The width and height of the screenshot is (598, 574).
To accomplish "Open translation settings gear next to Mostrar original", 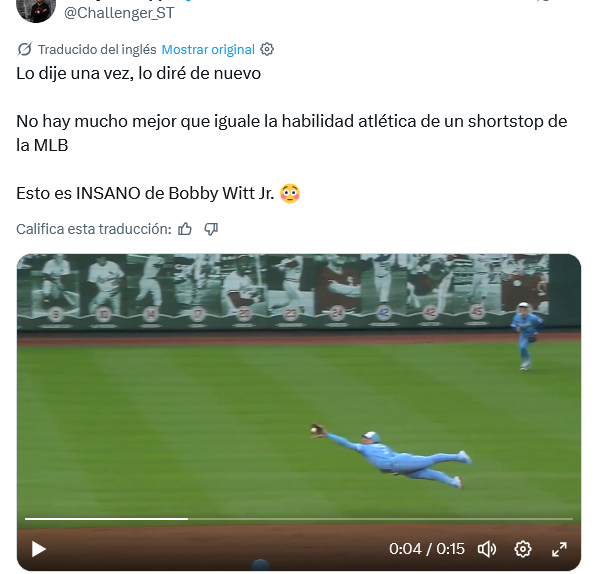I will 267,49.
